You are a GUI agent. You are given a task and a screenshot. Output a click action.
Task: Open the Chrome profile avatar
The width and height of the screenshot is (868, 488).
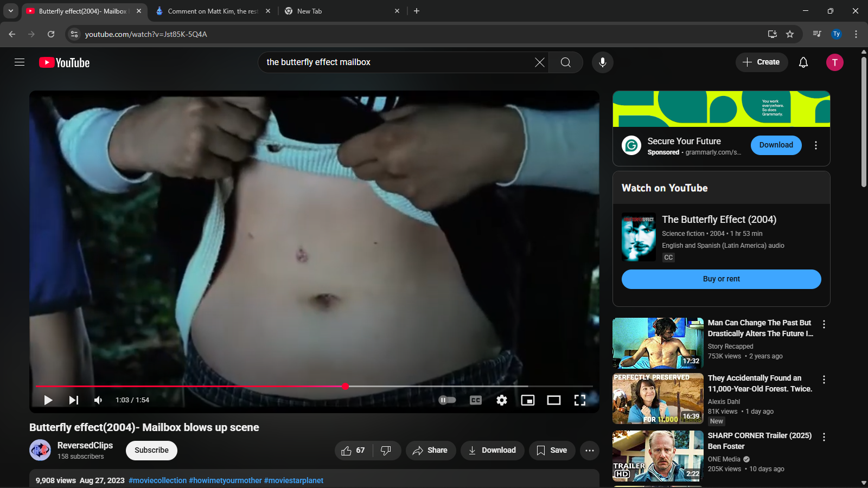pyautogui.click(x=837, y=34)
